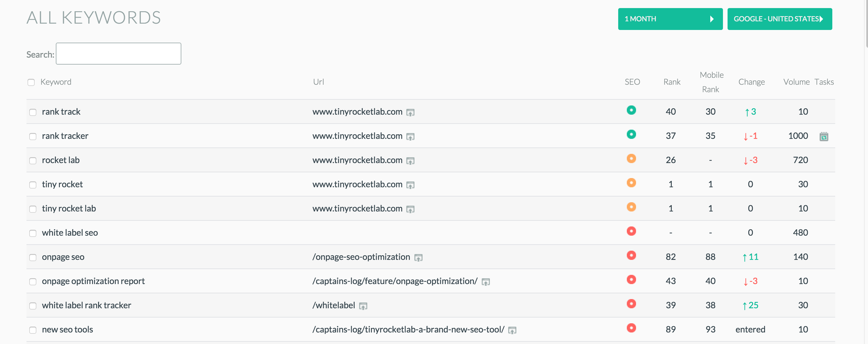The height and width of the screenshot is (344, 868).
Task: Select the onpage seo row checkbox
Action: 33,258
